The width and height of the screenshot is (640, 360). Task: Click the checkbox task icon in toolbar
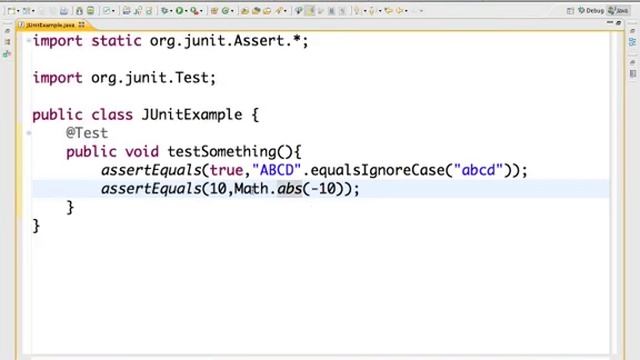pyautogui.click(x=107, y=11)
